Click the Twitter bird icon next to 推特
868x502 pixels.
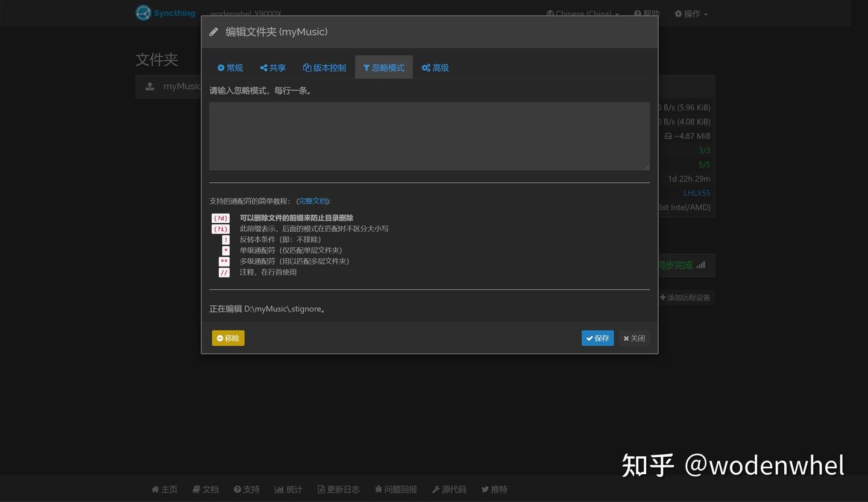(x=485, y=489)
